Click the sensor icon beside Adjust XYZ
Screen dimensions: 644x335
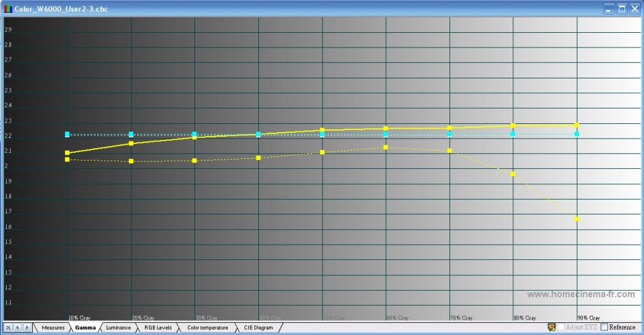click(551, 328)
